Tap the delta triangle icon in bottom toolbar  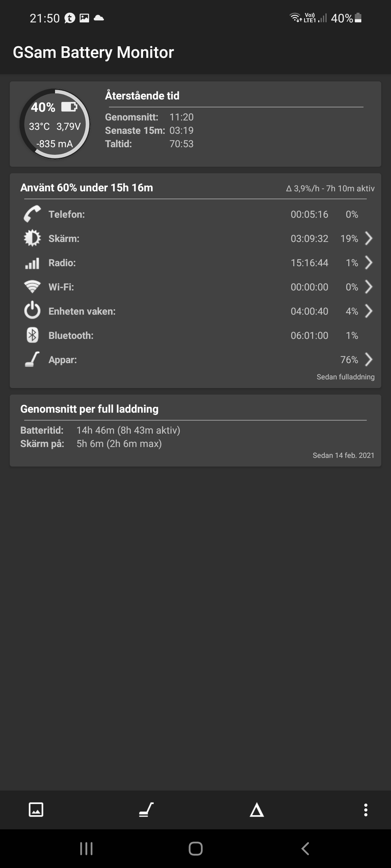pyautogui.click(x=257, y=810)
